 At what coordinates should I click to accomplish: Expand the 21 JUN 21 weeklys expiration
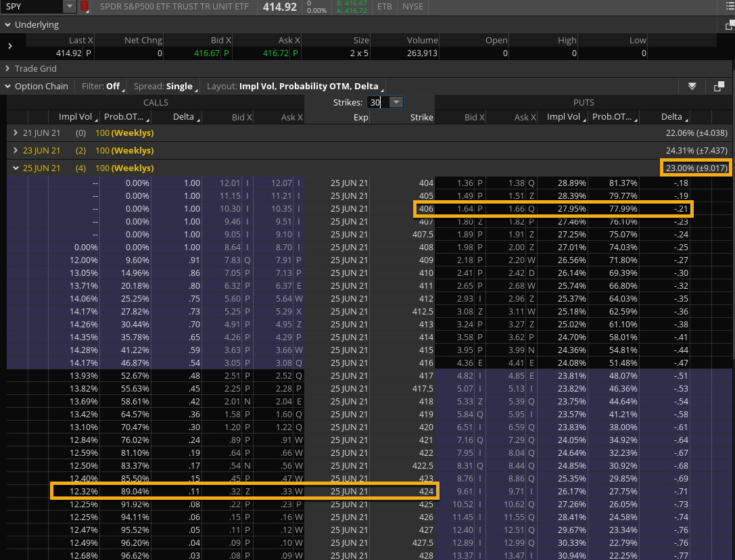click(x=16, y=133)
